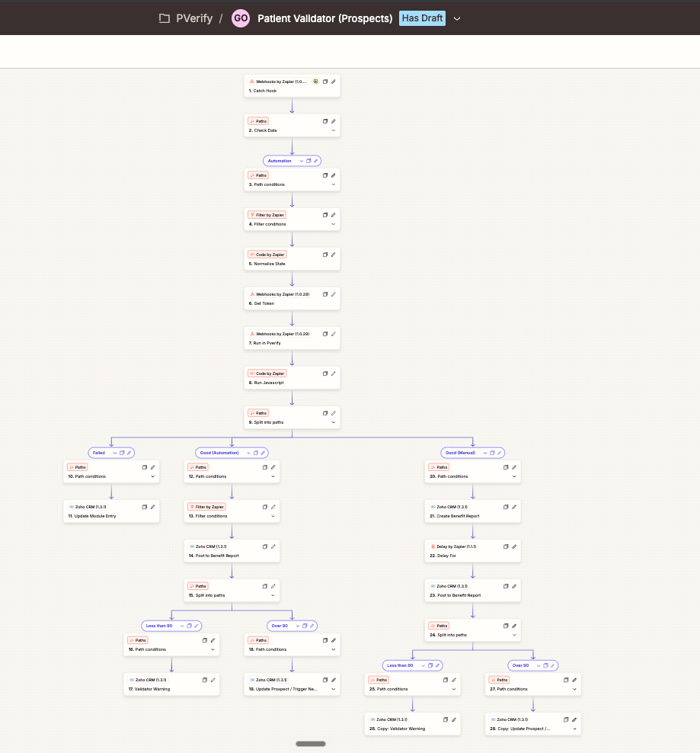Screen dimensions: 700x753
Task: Click the horizontal scrollbar at bottom of canvas
Action: point(311,744)
